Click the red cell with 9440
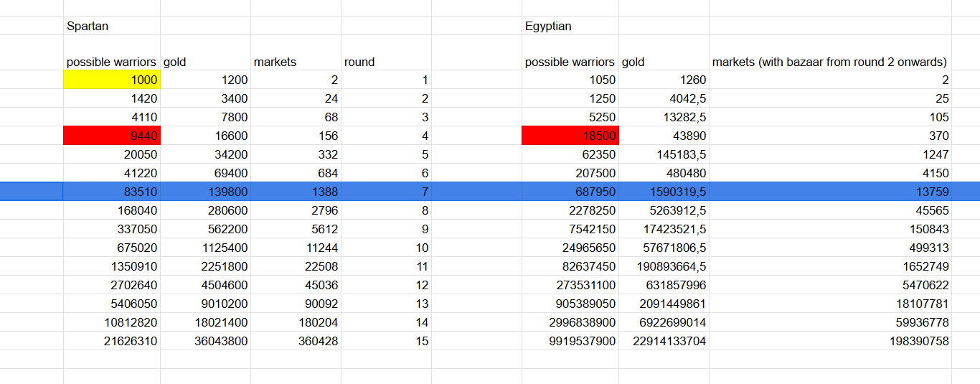 point(111,136)
